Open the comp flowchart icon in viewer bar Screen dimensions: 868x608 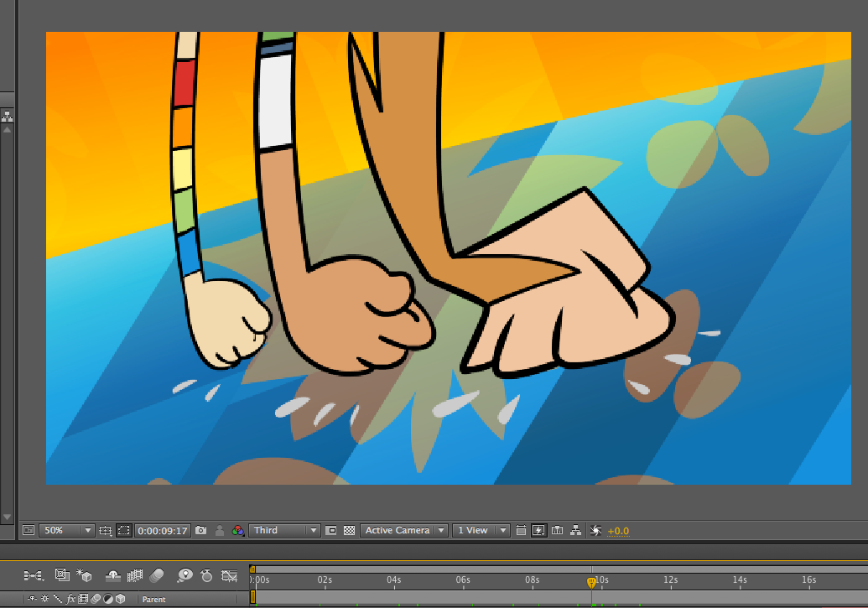[x=576, y=530]
